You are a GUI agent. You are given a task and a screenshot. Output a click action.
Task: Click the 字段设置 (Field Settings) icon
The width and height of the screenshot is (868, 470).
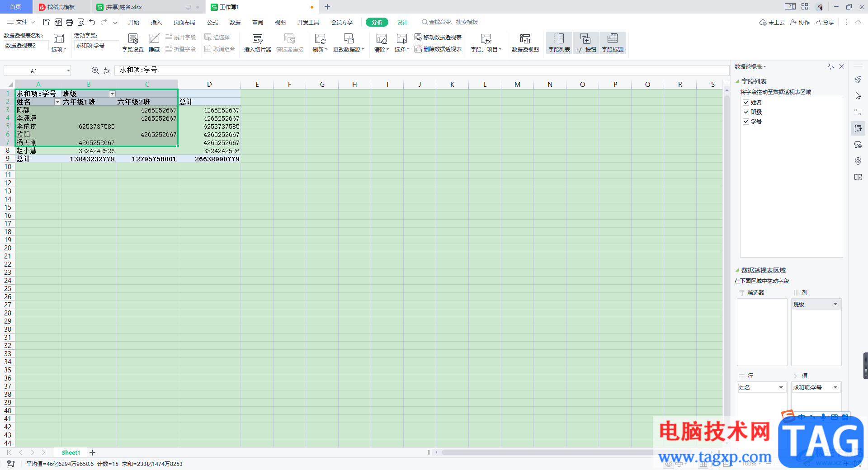click(x=133, y=39)
